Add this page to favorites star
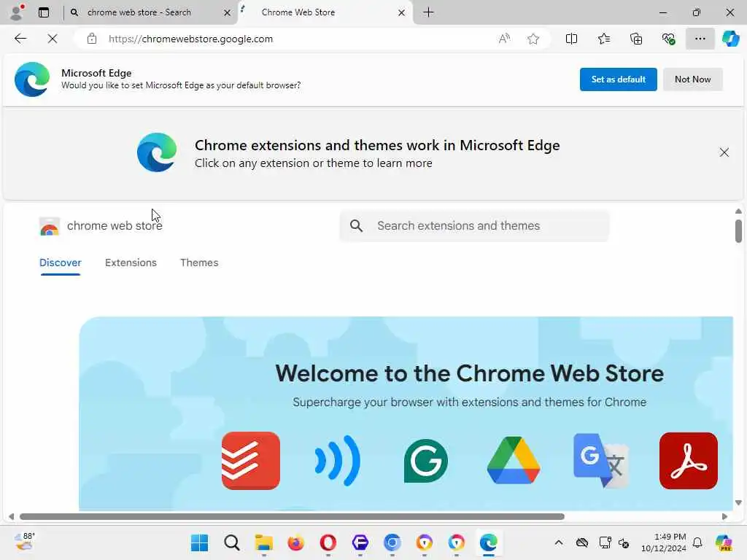The height and width of the screenshot is (560, 747). tap(533, 39)
